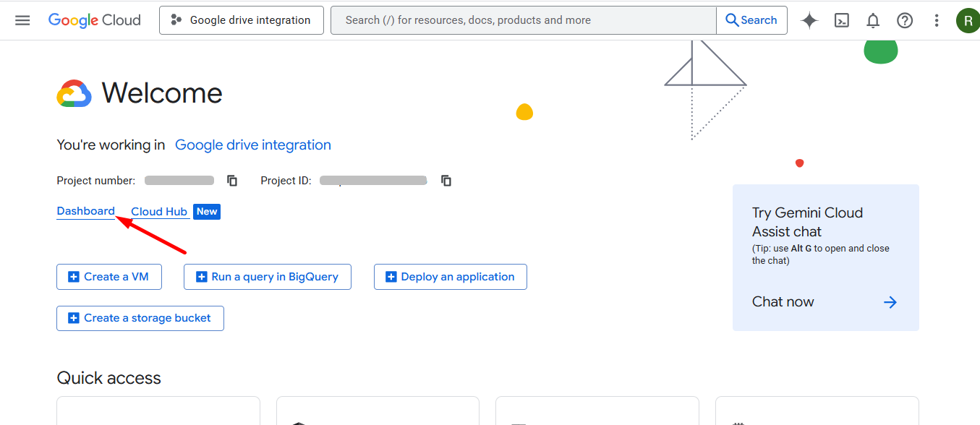Open the Google drive integration project link
The width and height of the screenshot is (980, 425).
click(x=252, y=145)
